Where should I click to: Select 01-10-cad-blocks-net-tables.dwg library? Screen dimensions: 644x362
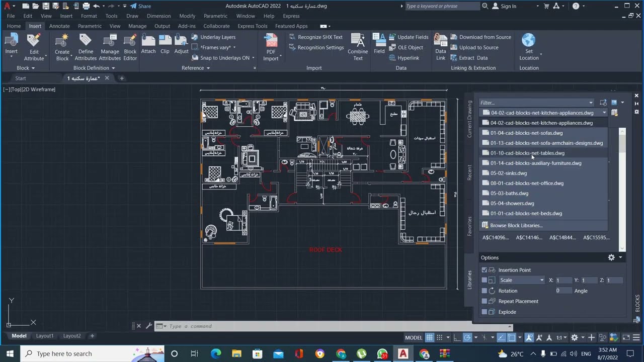pyautogui.click(x=543, y=153)
